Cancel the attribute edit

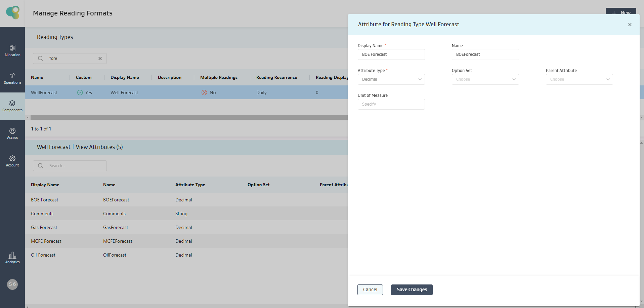370,290
